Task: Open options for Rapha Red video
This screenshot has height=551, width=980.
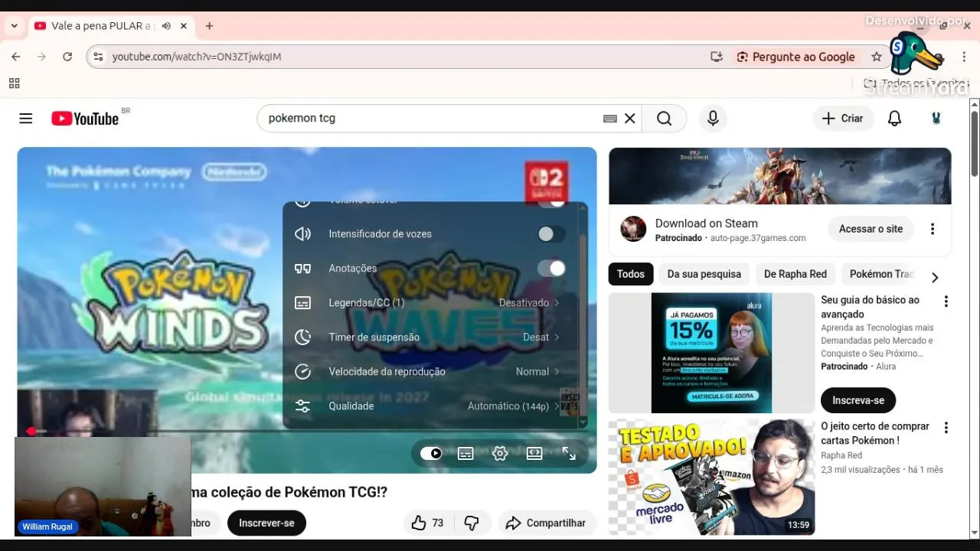Action: 946,428
